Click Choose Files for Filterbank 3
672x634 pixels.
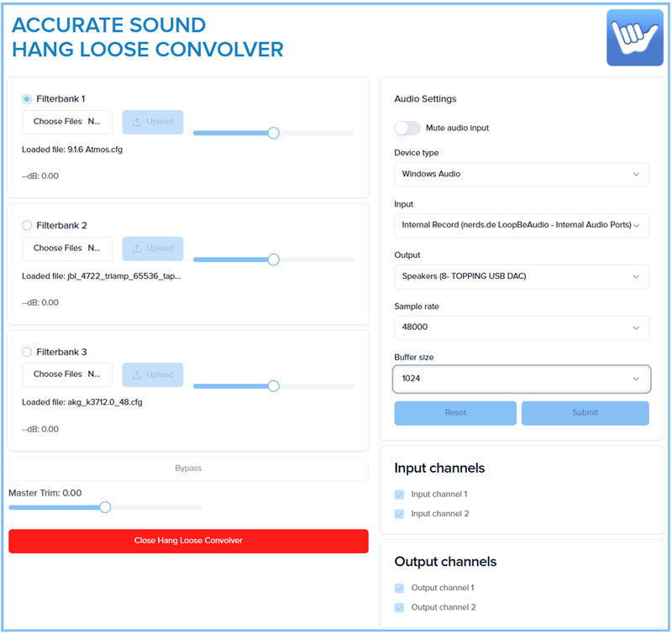pyautogui.click(x=66, y=375)
